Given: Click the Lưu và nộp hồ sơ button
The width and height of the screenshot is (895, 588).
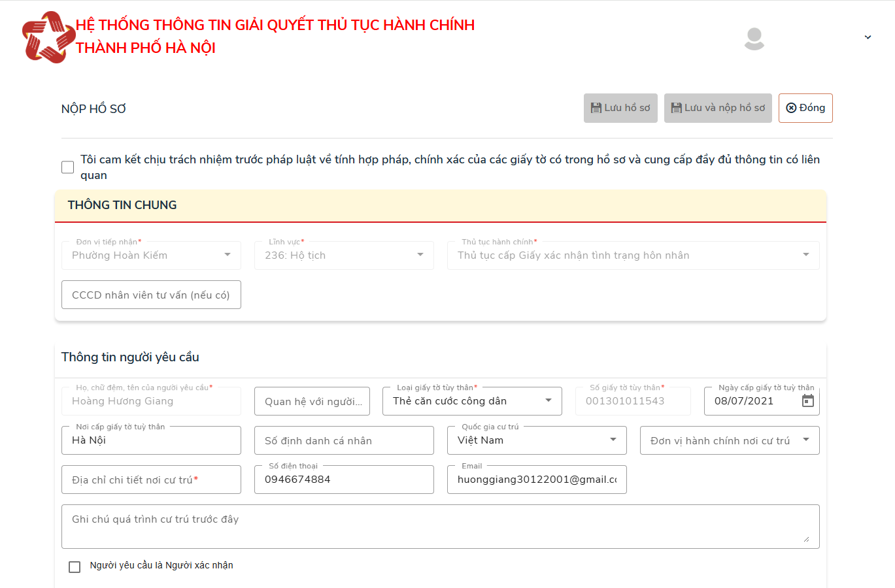Looking at the screenshot, I should pyautogui.click(x=718, y=108).
